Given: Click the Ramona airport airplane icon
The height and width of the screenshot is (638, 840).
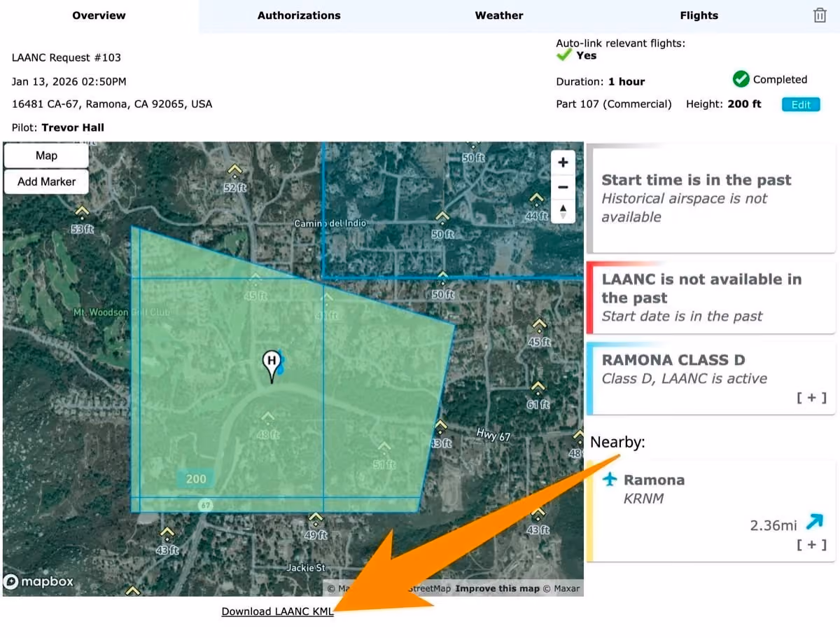Looking at the screenshot, I should pyautogui.click(x=610, y=480).
